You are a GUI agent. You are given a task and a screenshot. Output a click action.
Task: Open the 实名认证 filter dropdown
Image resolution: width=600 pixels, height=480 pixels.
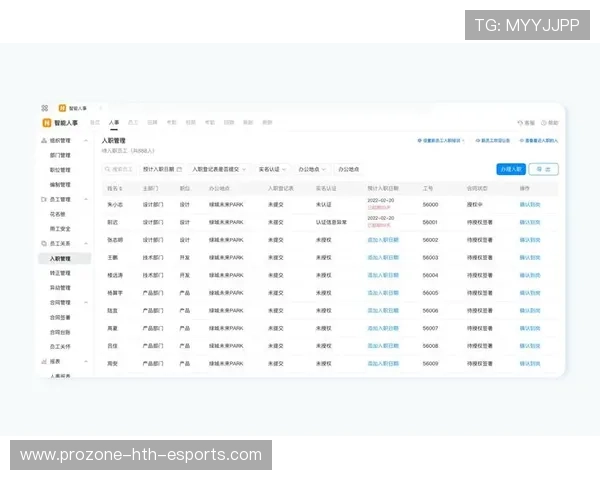(272, 169)
